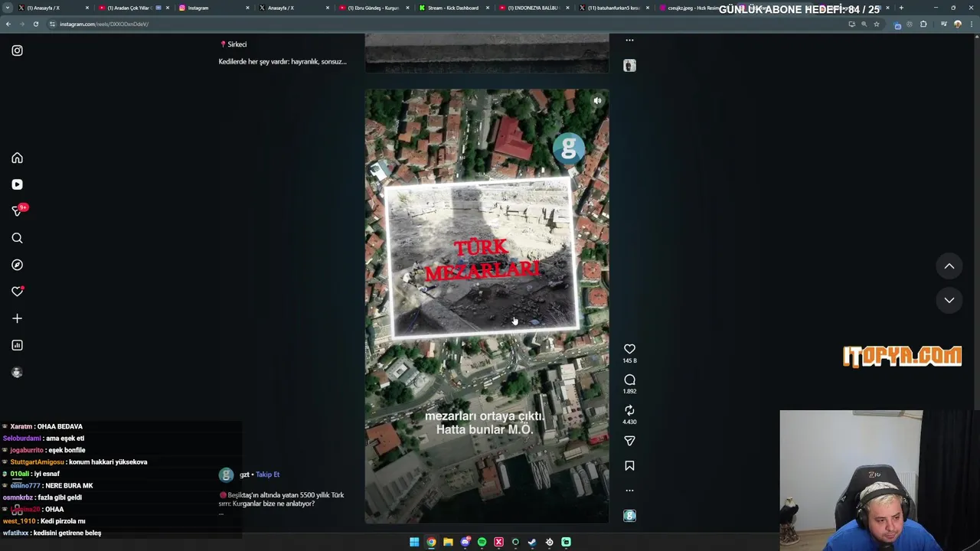Switch to Ebru Gündeş tab

coord(374,8)
